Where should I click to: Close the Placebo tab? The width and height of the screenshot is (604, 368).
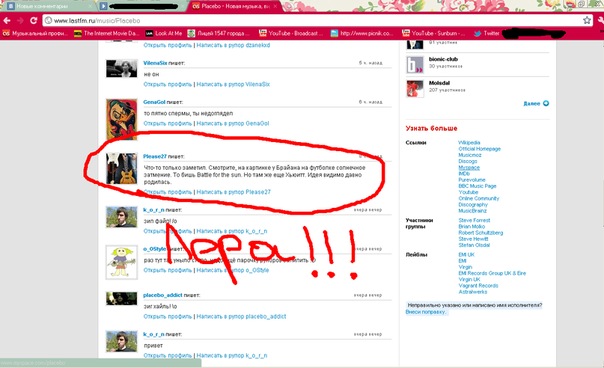(275, 6)
